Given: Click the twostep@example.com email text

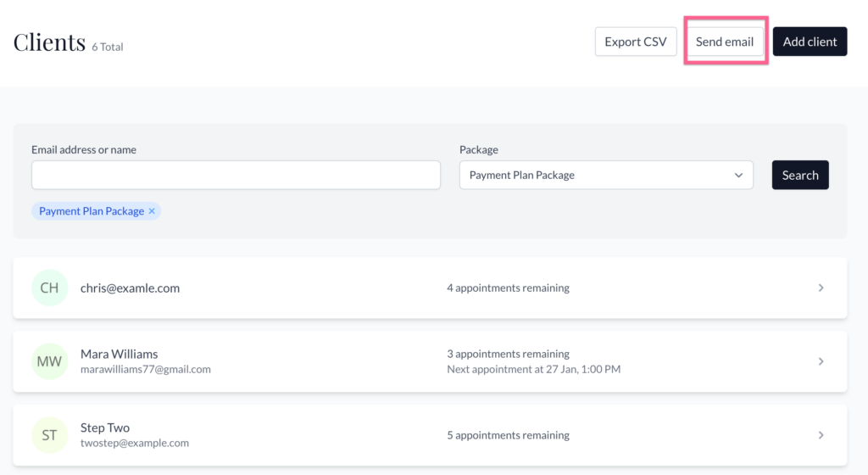Looking at the screenshot, I should click(134, 443).
